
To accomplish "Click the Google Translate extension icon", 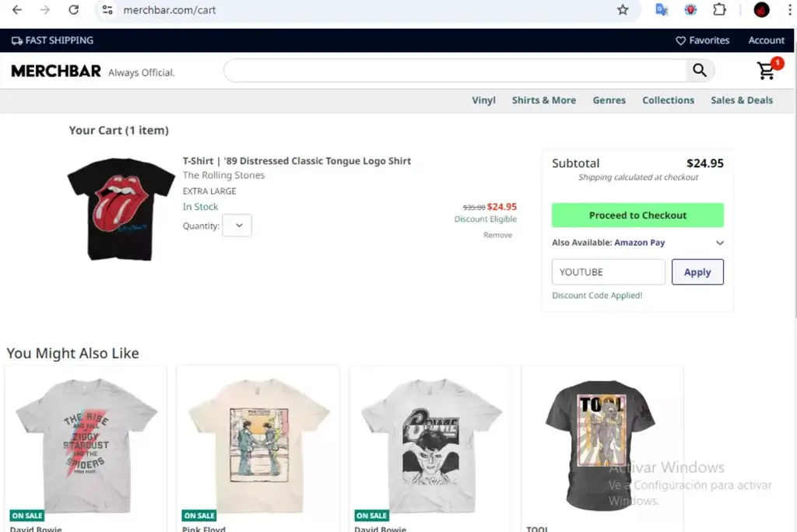I will pyautogui.click(x=662, y=9).
